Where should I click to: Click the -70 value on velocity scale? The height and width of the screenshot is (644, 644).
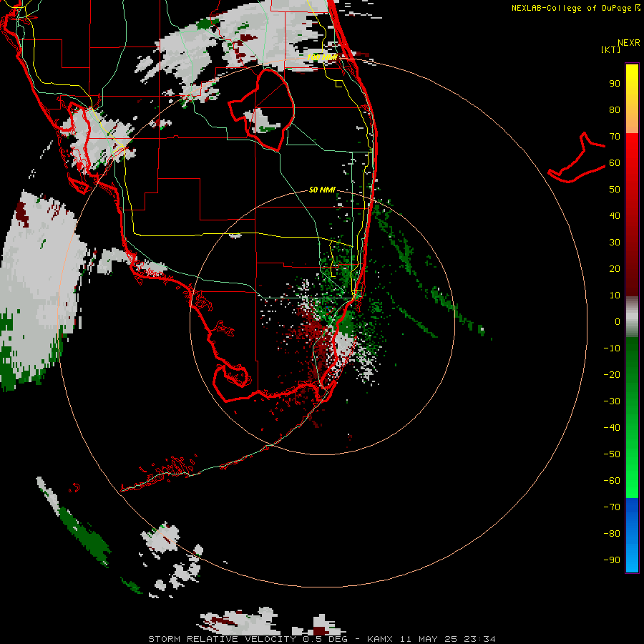(x=612, y=507)
